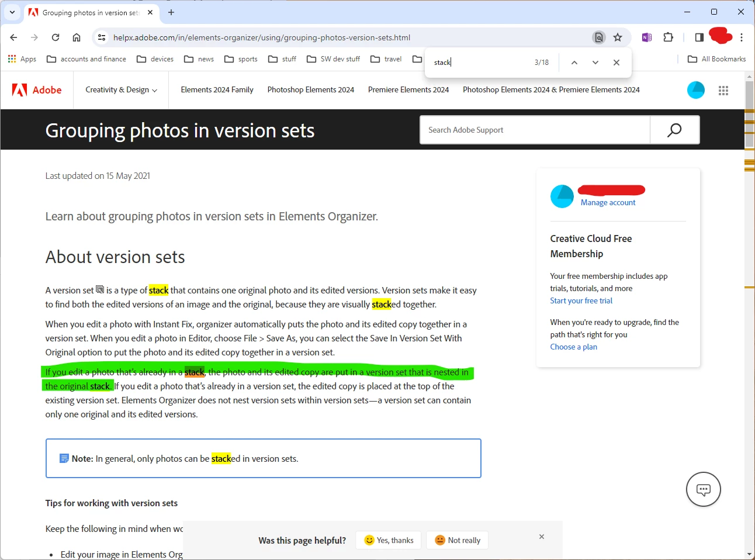Open the Adobe apps grid icon
This screenshot has height=560, width=755.
click(723, 90)
